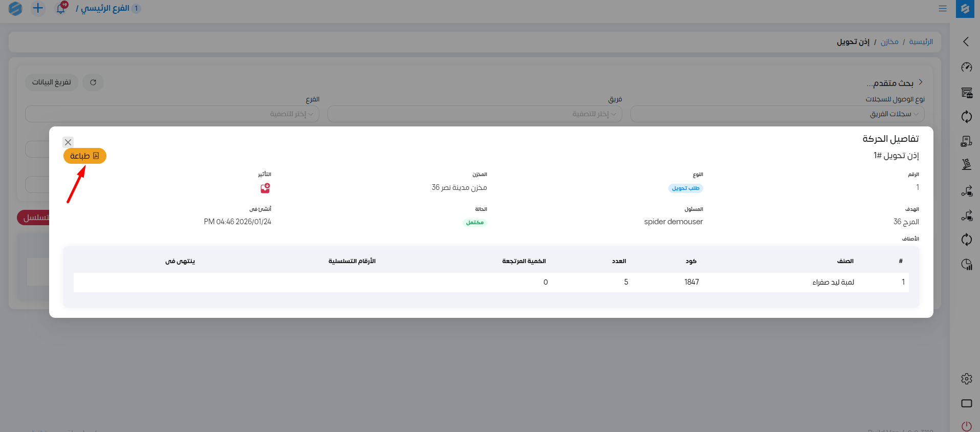
Task: Open the settings gear in sidebar
Action: click(966, 379)
